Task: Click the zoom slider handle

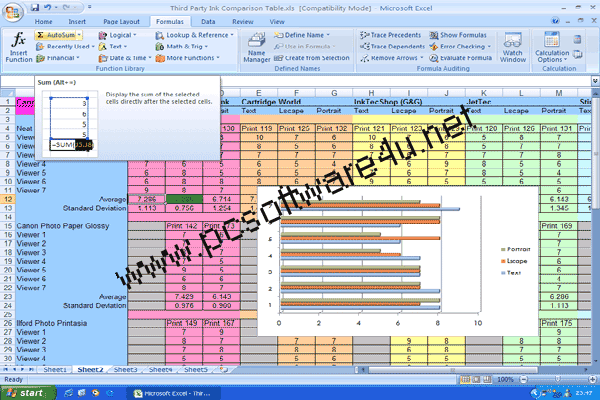Action: 558,379
